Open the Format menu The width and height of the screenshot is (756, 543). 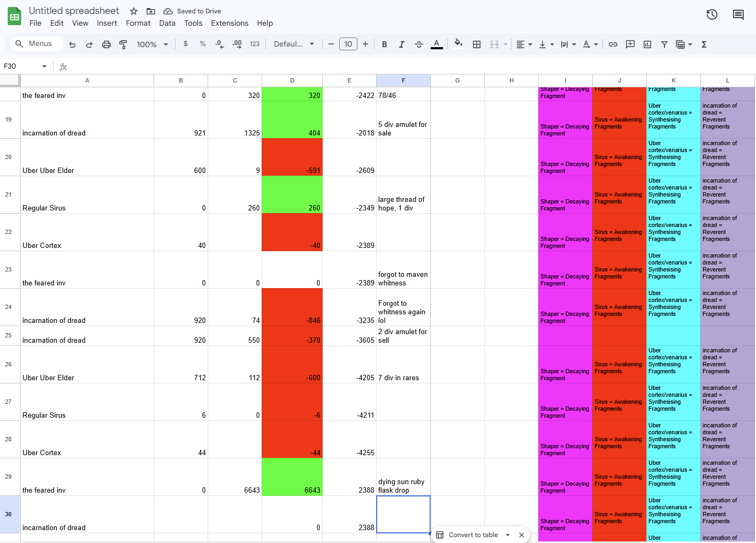click(138, 23)
